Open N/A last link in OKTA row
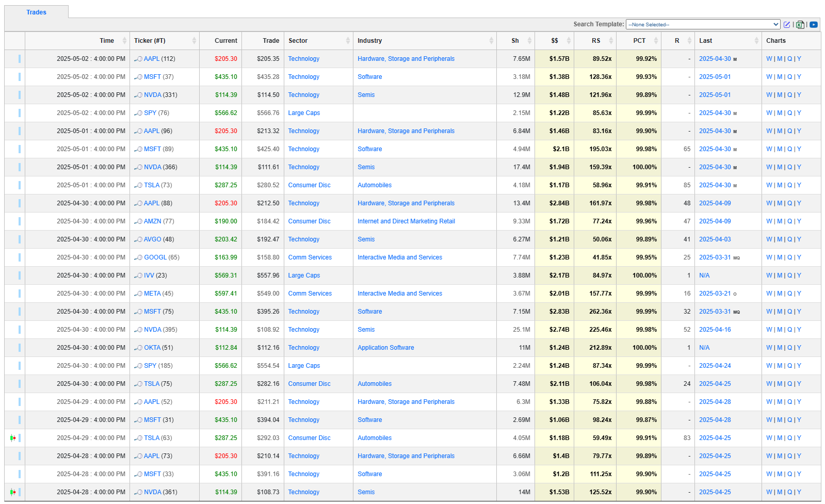 pyautogui.click(x=704, y=348)
